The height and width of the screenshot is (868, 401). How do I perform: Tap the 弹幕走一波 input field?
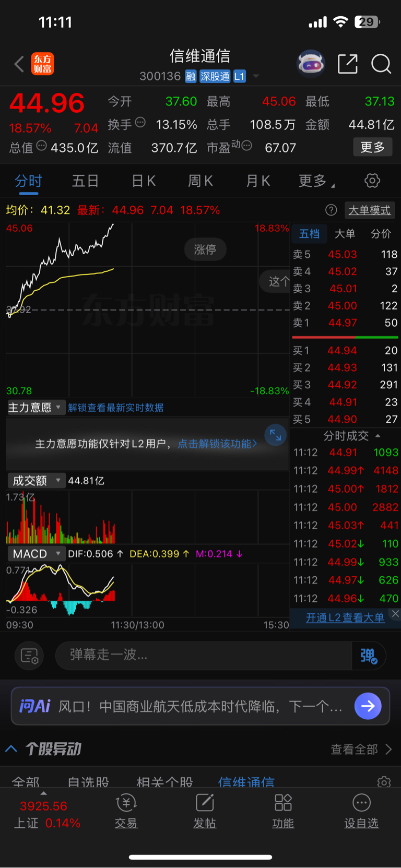click(204, 655)
